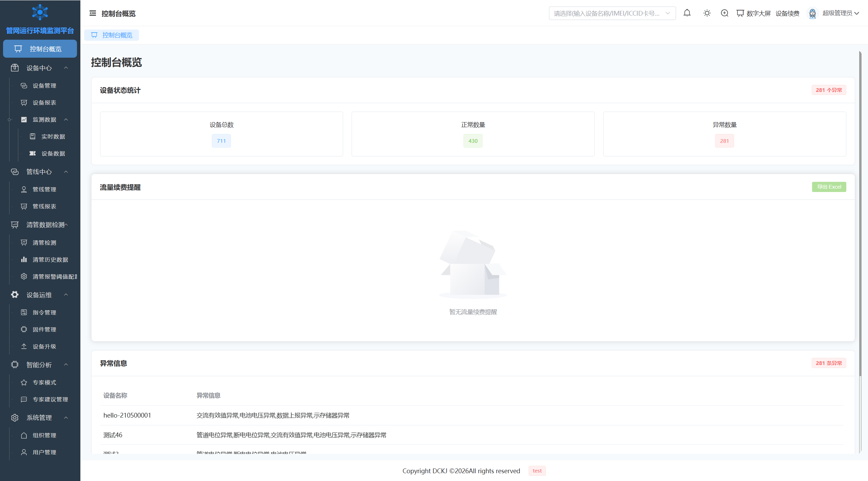The width and height of the screenshot is (868, 481).
Task: Click the 管线报表 presentation icon
Action: pos(24,206)
